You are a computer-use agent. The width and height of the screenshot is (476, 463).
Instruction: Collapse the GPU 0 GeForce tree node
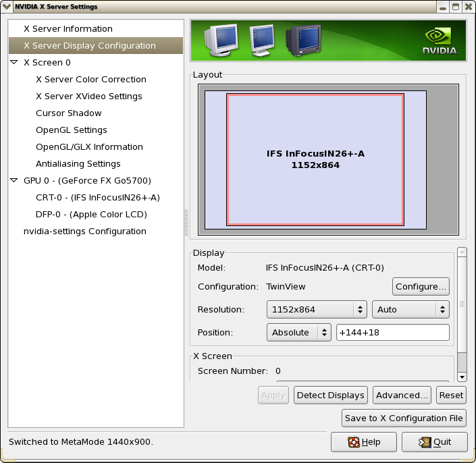[x=14, y=180]
